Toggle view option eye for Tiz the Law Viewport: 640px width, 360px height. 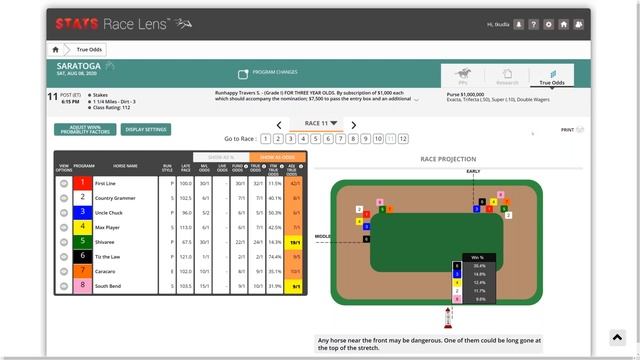point(64,257)
